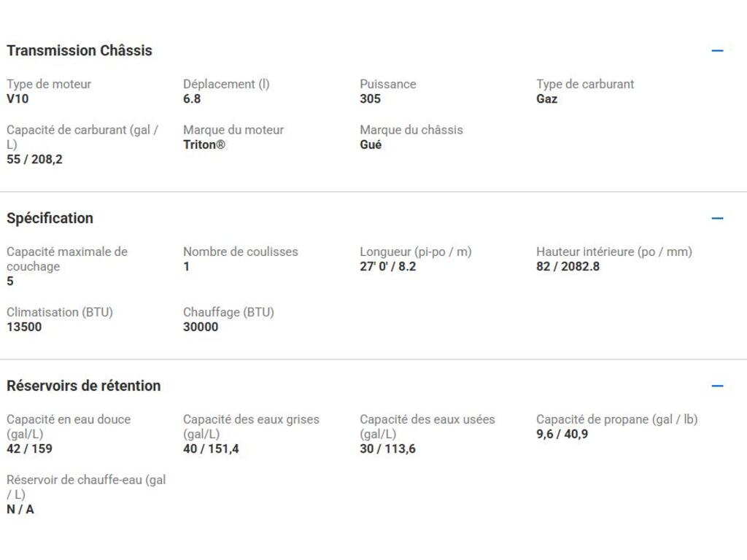The width and height of the screenshot is (747, 560).
Task: Collapse the Spécification section minus icon
Action: pos(717,218)
